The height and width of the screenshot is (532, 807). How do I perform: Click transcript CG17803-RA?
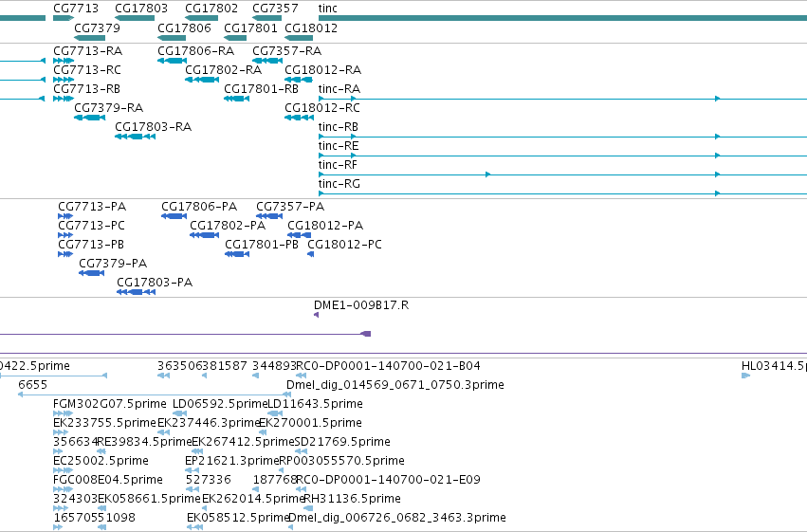tap(153, 127)
